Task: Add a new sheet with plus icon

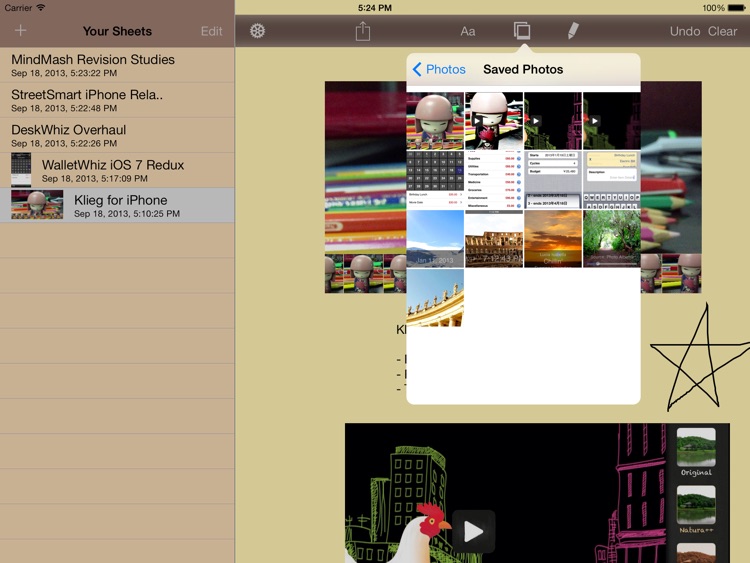Action: (20, 31)
